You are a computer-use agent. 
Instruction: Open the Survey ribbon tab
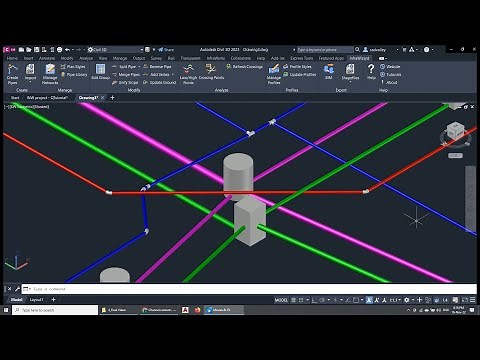(x=156, y=58)
